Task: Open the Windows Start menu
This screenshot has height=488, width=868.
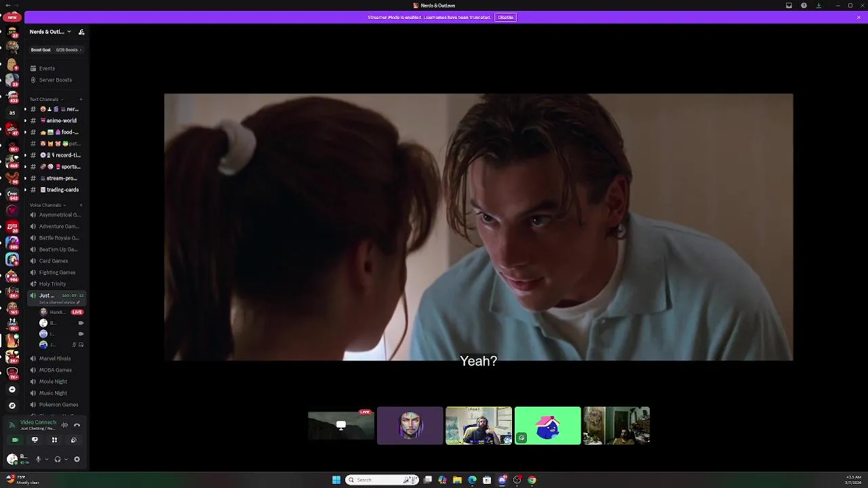Action: coord(336,480)
